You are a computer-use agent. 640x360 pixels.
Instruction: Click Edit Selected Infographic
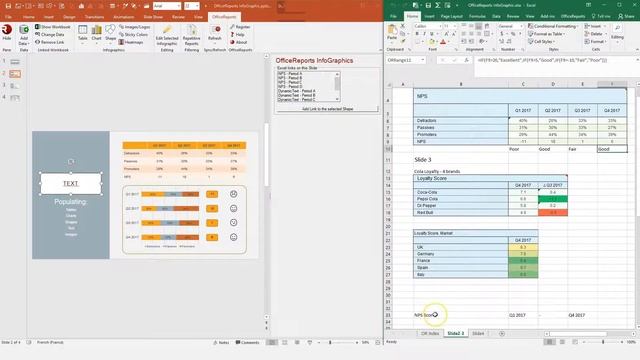click(167, 36)
